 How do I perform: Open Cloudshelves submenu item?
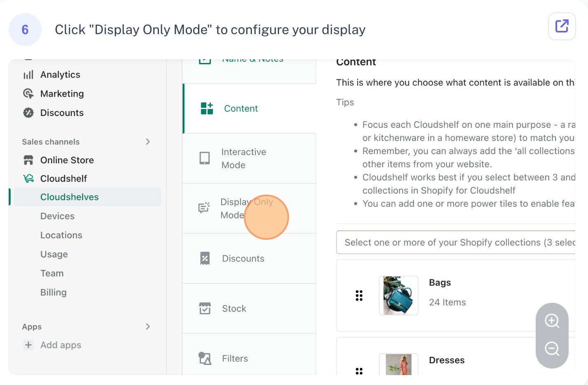(87, 197)
